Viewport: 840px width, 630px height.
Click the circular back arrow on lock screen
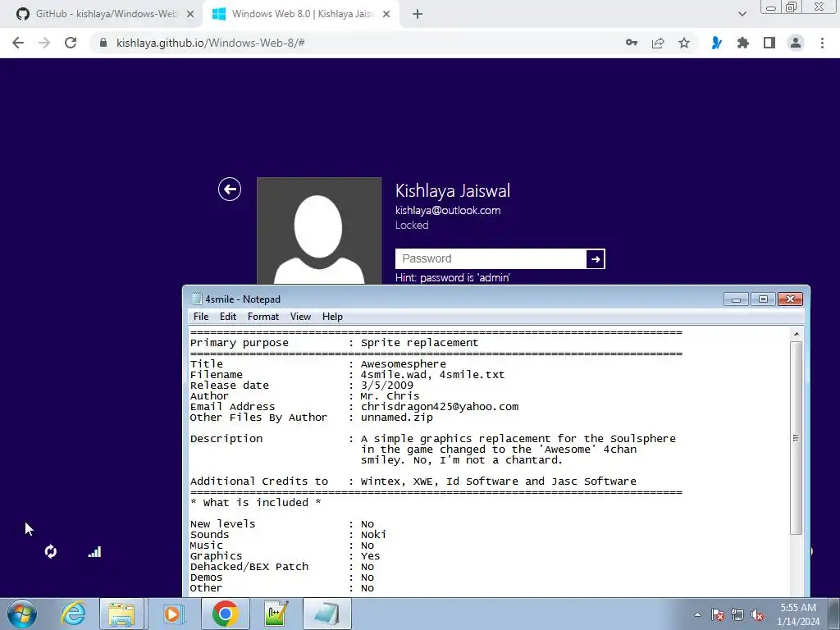pyautogui.click(x=230, y=189)
